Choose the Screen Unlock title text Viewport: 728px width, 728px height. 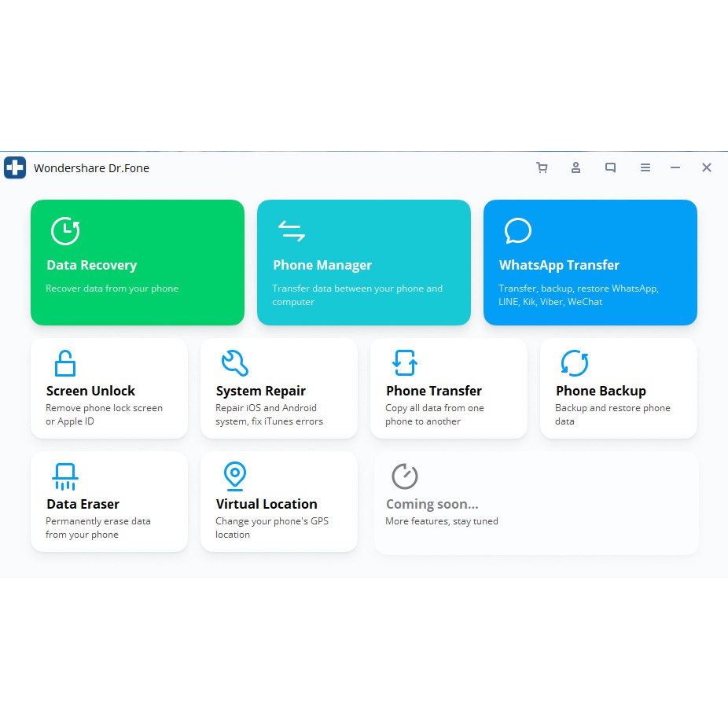(90, 391)
